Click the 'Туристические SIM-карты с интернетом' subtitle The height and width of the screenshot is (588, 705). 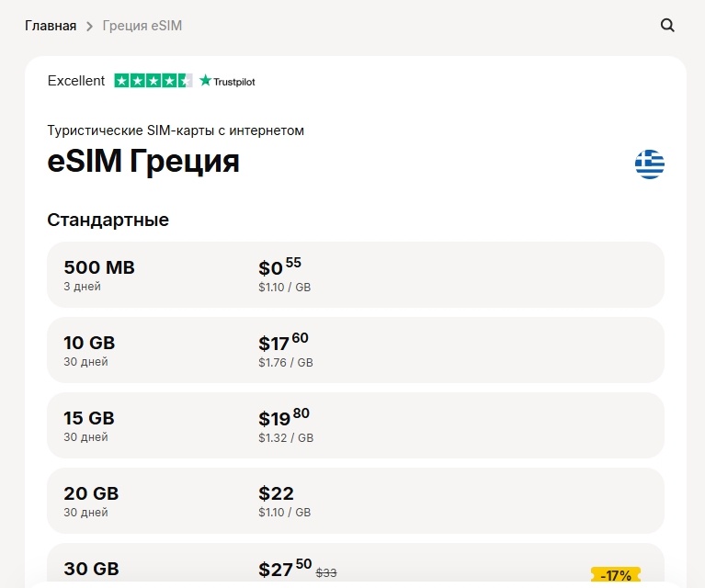(x=176, y=130)
